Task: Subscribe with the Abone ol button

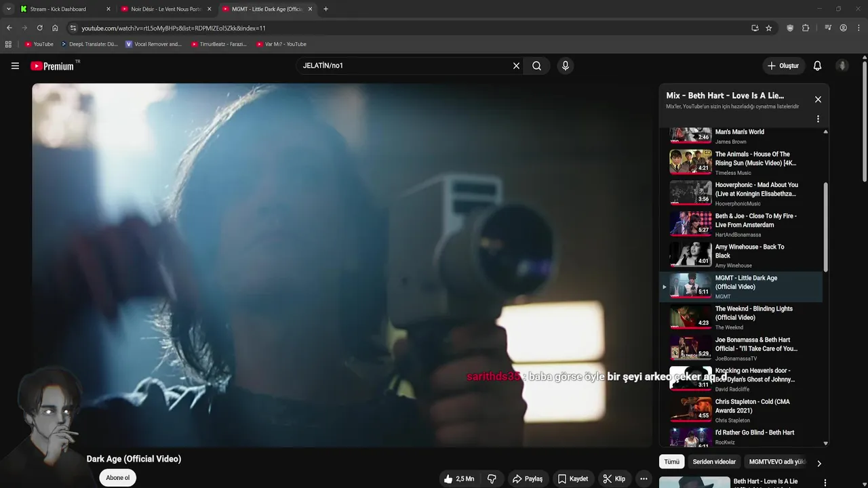Action: tap(117, 478)
